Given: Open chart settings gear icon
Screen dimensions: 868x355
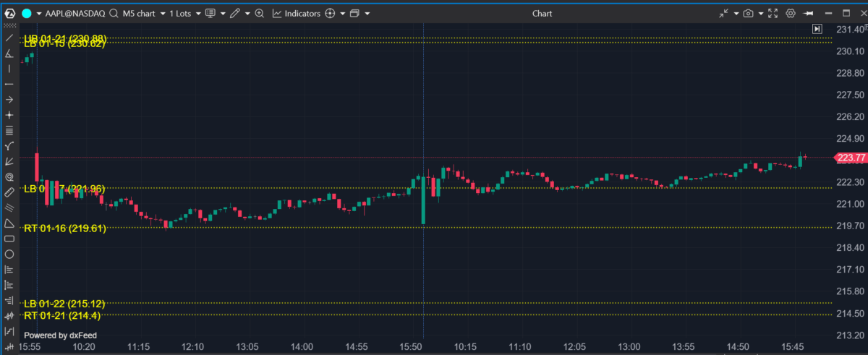Looking at the screenshot, I should (791, 13).
